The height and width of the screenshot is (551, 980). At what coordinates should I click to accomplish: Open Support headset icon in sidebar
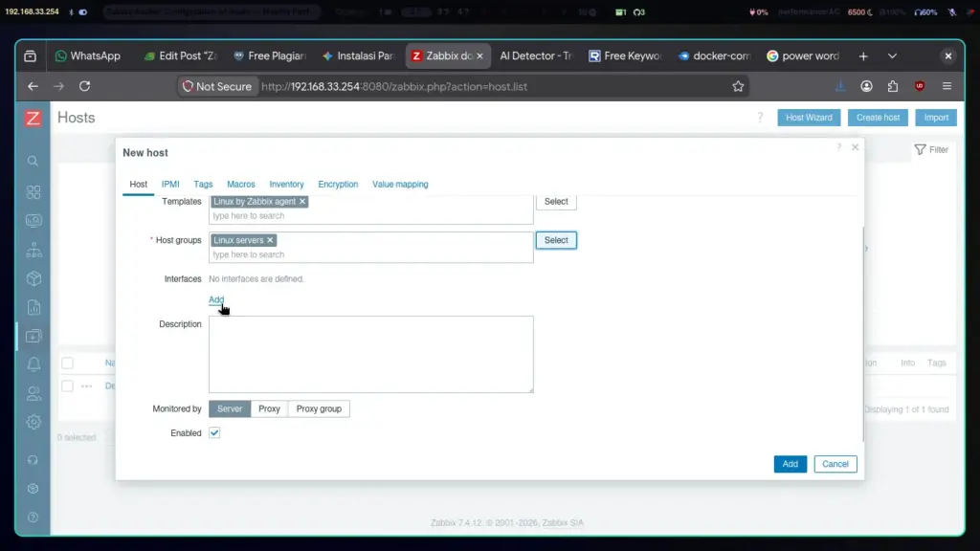point(33,460)
